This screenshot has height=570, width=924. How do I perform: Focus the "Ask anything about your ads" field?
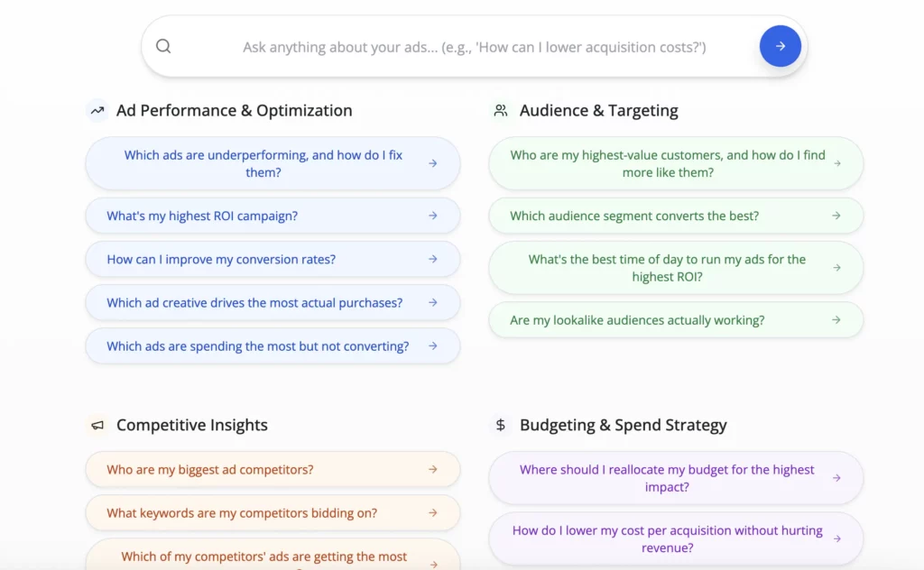click(474, 47)
